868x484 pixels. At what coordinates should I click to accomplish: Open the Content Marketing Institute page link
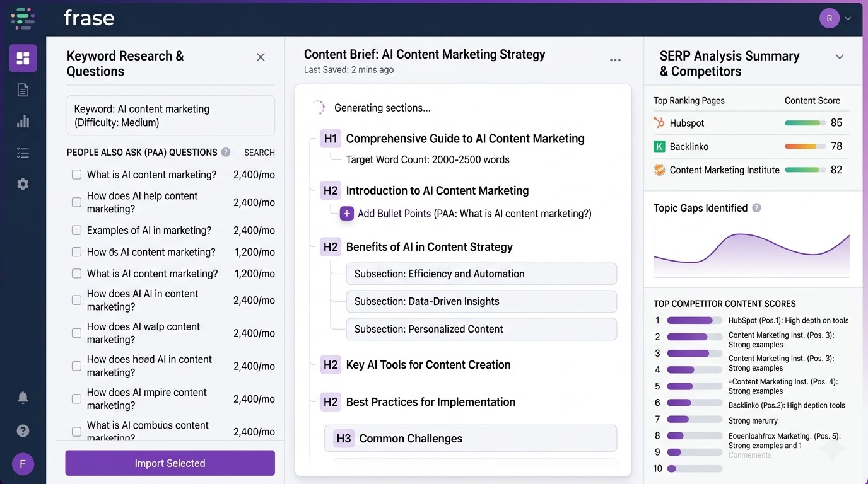[x=724, y=170]
